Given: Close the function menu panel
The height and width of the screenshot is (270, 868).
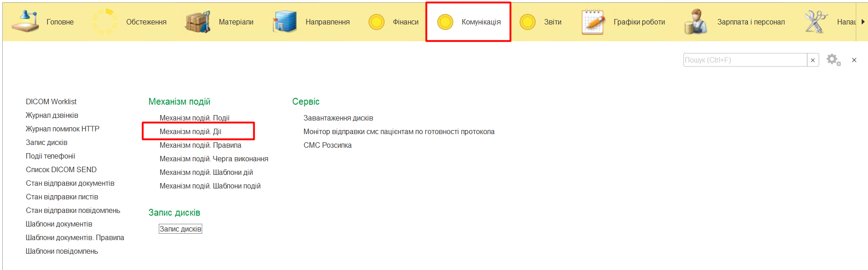Looking at the screenshot, I should (x=854, y=60).
